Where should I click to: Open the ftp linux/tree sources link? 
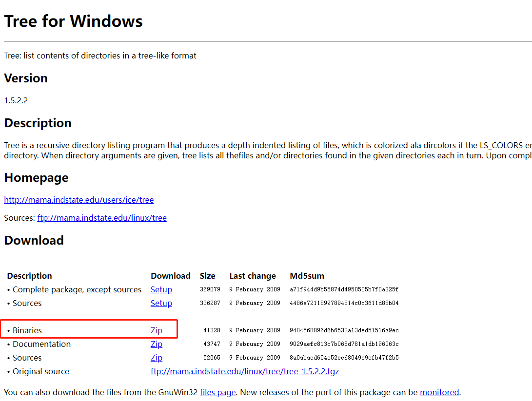pyautogui.click(x=102, y=218)
